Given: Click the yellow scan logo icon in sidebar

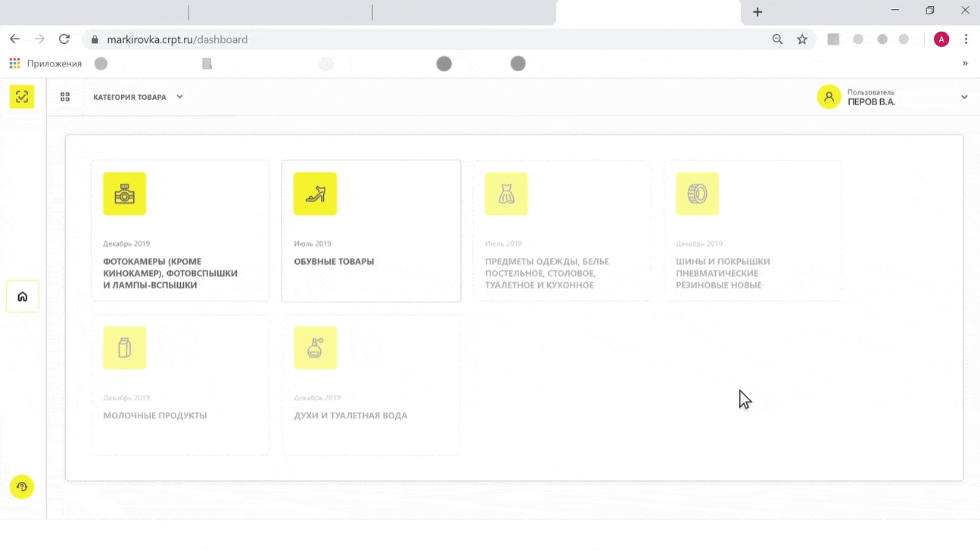Looking at the screenshot, I should point(22,96).
